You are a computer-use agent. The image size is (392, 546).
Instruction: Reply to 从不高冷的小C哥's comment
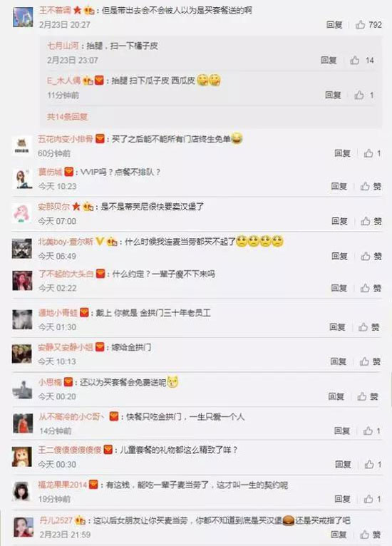pyautogui.click(x=342, y=431)
